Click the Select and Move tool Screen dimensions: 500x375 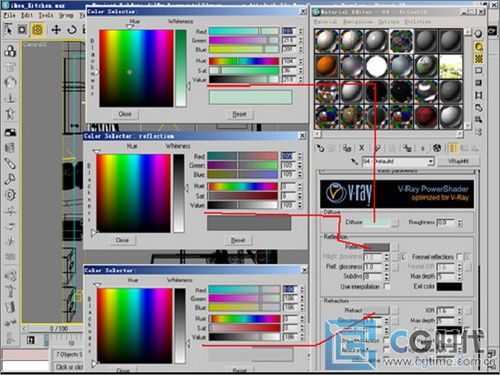[56, 30]
